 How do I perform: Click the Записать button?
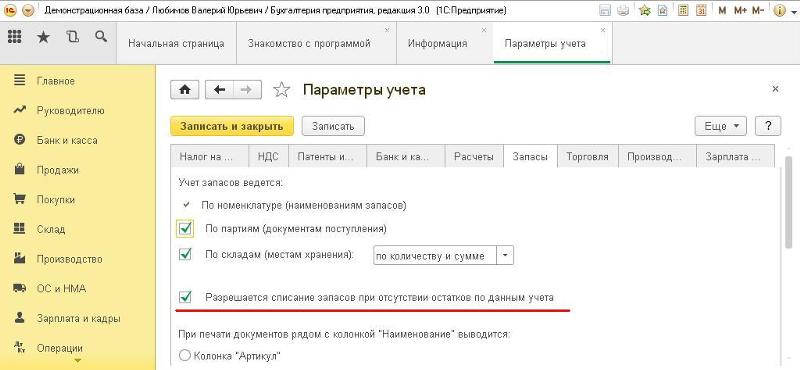coord(333,127)
